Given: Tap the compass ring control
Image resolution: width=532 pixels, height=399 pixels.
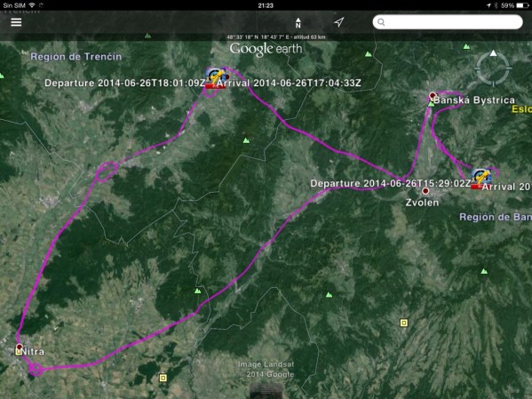Looking at the screenshot, I should 493,68.
